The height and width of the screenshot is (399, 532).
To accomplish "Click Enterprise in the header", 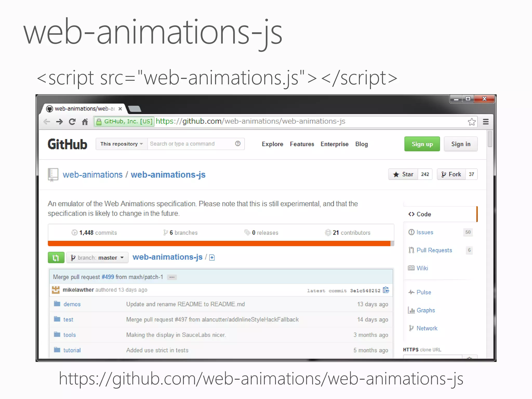I will 335,144.
